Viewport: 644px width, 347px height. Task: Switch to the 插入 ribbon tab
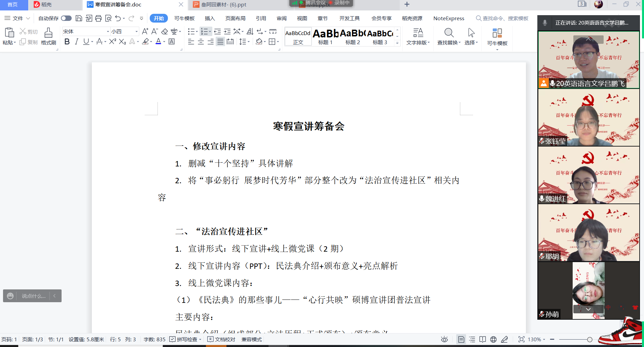[210, 18]
